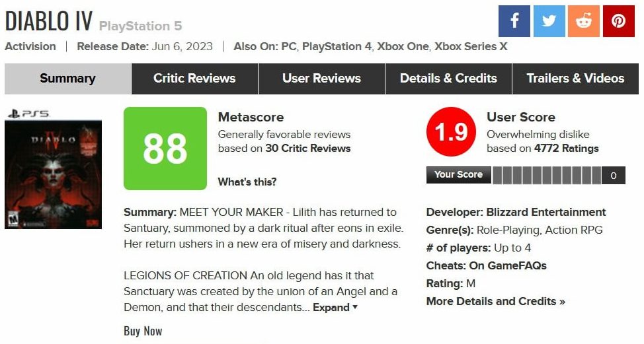Click the Twitter share icon
Image resolution: width=644 pixels, height=344 pixels.
[x=549, y=21]
